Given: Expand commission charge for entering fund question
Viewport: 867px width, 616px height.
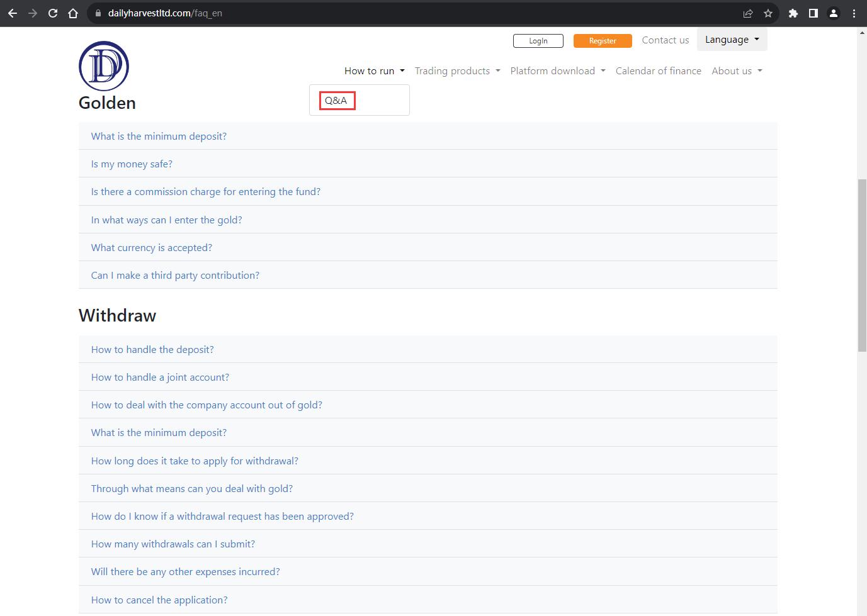Looking at the screenshot, I should click(x=428, y=191).
